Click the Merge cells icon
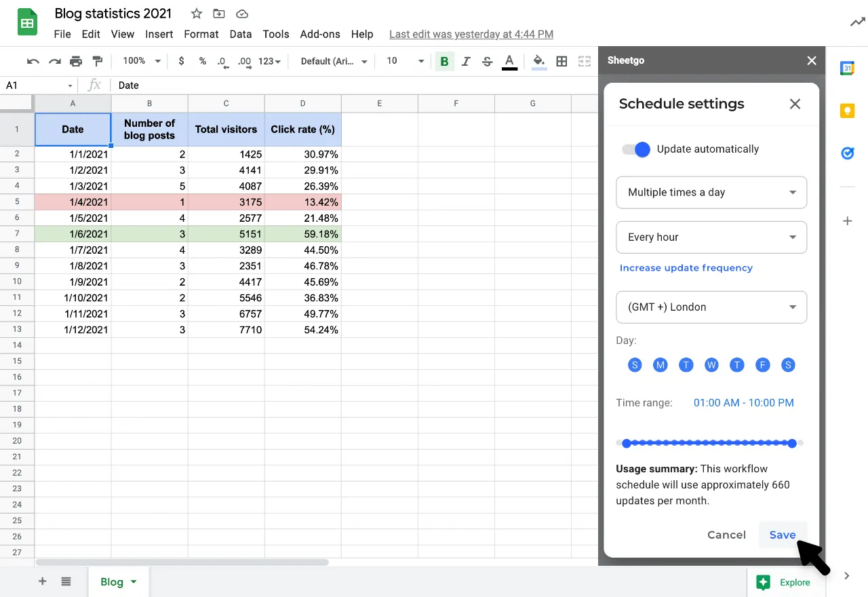 (x=584, y=61)
